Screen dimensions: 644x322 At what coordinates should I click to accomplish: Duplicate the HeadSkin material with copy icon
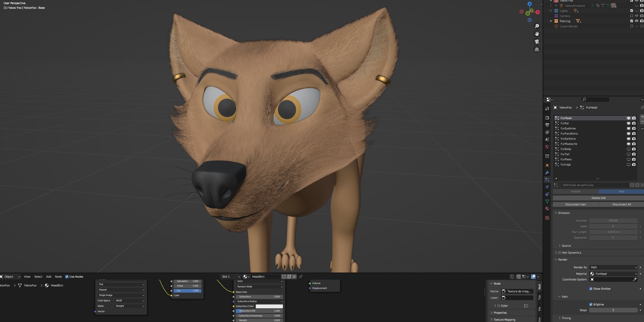[x=289, y=277]
